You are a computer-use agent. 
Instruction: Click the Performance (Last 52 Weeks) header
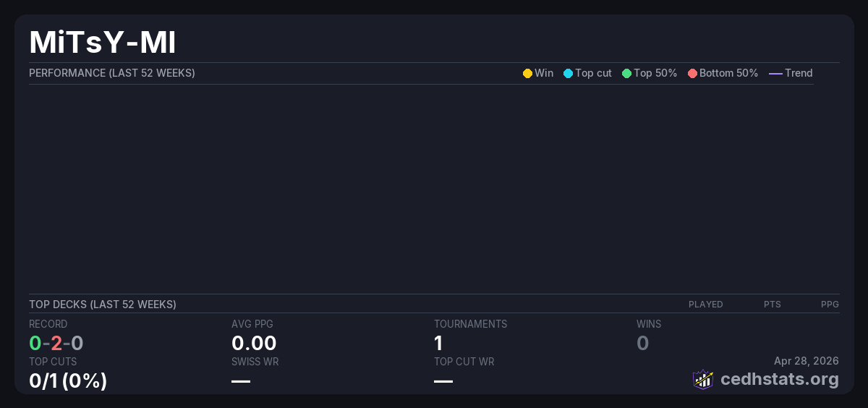tap(112, 73)
